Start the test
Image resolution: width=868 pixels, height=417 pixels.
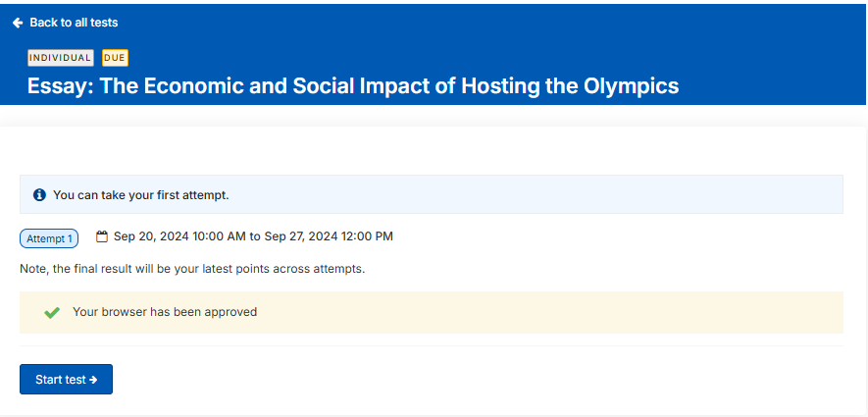tap(66, 380)
